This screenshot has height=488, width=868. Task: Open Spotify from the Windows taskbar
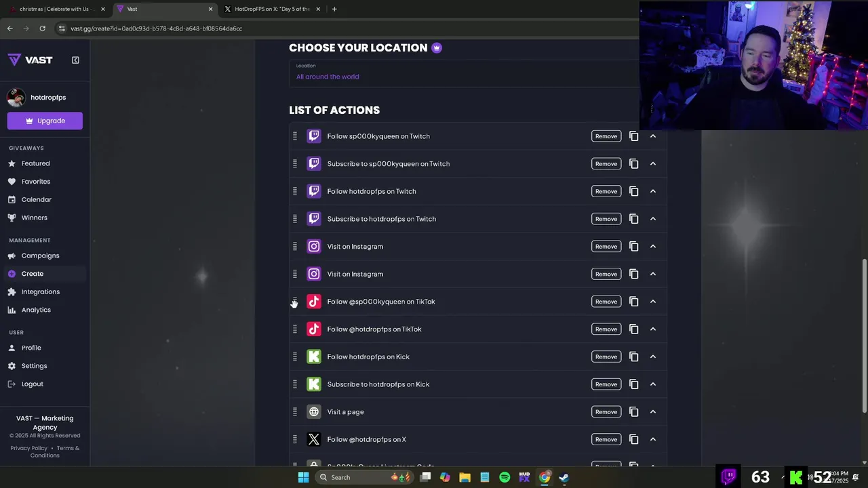tap(505, 477)
